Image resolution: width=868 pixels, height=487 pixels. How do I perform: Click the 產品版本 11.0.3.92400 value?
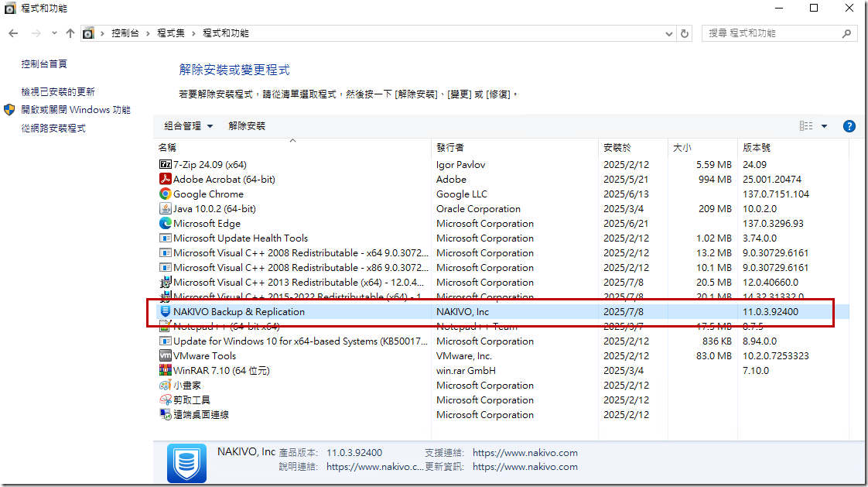(x=354, y=453)
